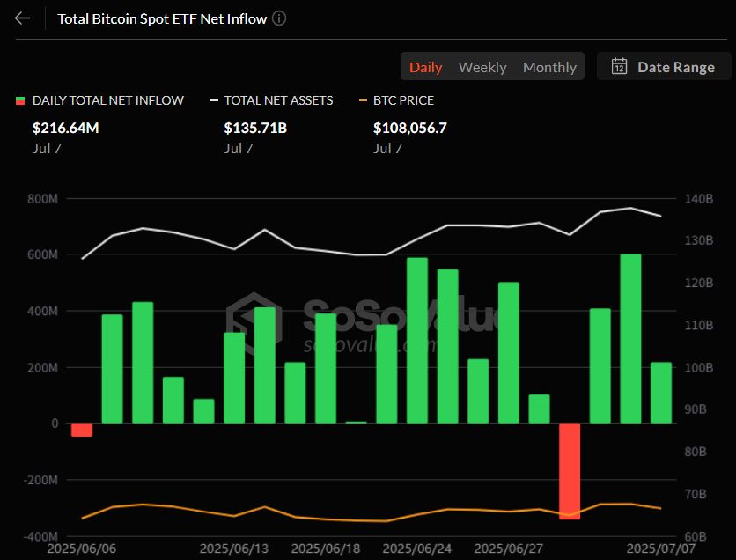Click the info icon beside the chart title
736x560 pixels.
tap(279, 18)
